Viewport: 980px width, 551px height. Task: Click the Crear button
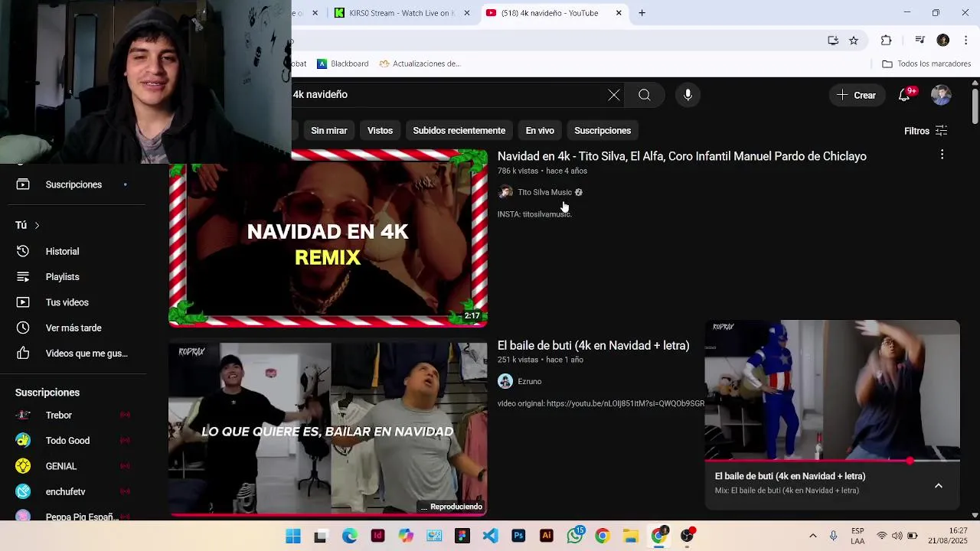(x=856, y=95)
